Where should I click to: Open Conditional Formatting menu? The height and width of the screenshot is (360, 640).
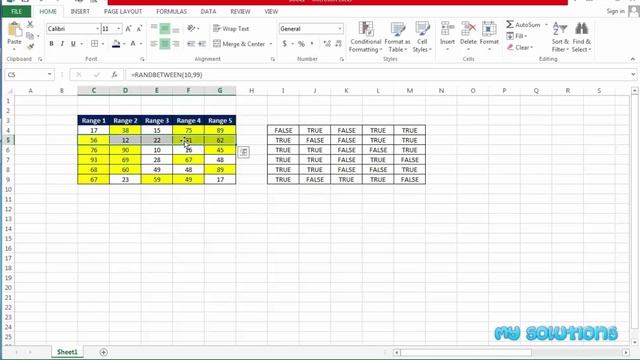[x=366, y=37]
